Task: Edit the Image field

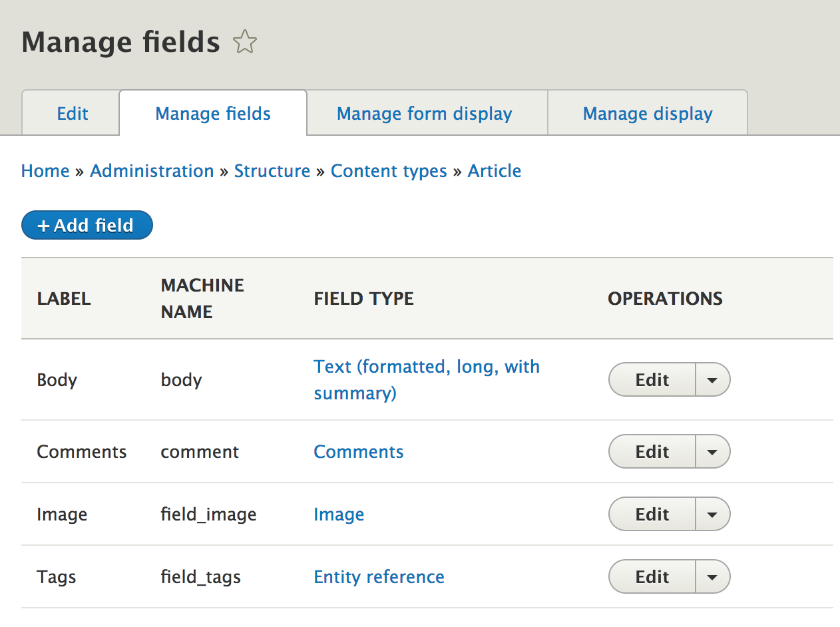Action: coord(652,515)
